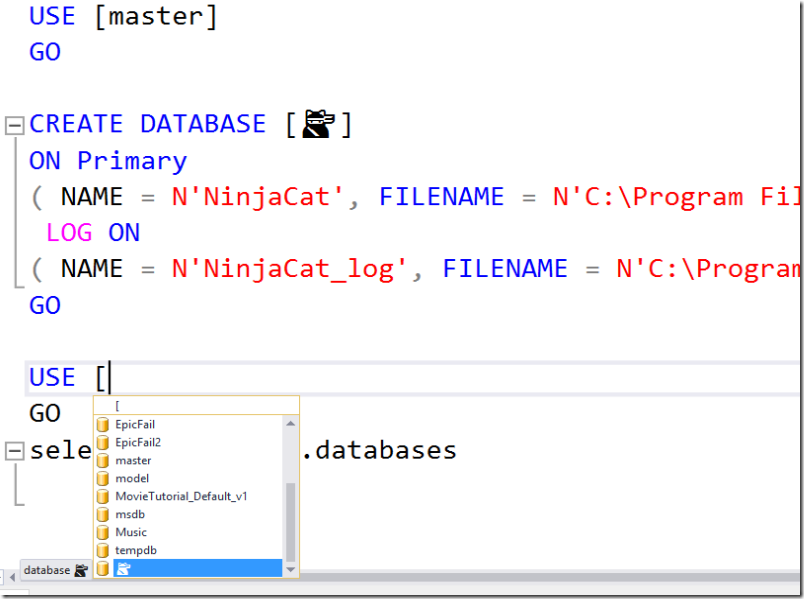Click the database icon beside Music
This screenshot has width=804, height=599.
(103, 532)
